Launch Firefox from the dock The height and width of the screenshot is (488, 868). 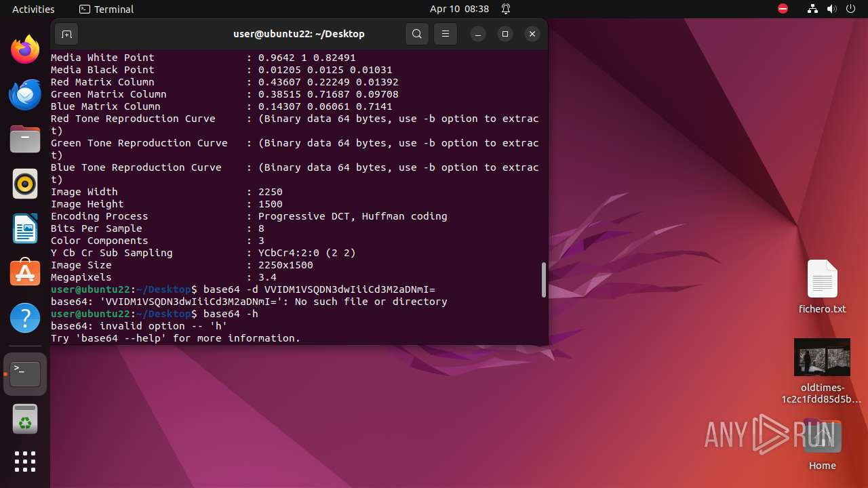(x=25, y=49)
